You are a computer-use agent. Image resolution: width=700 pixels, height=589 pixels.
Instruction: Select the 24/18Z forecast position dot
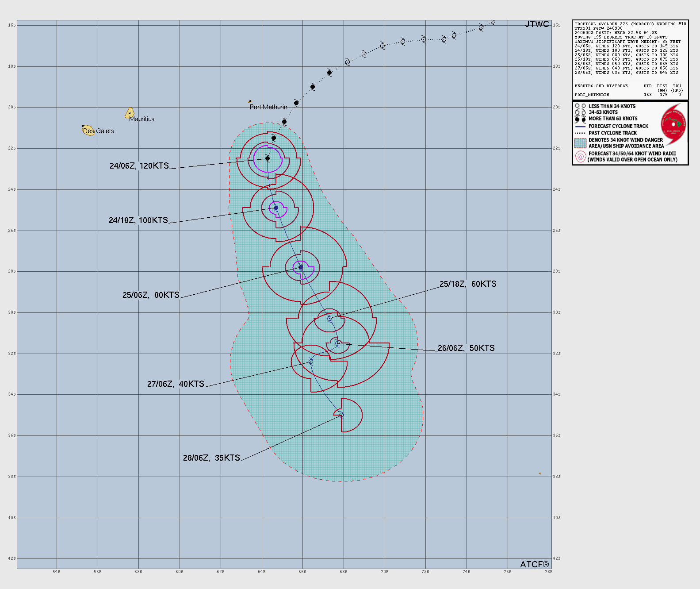(x=276, y=208)
